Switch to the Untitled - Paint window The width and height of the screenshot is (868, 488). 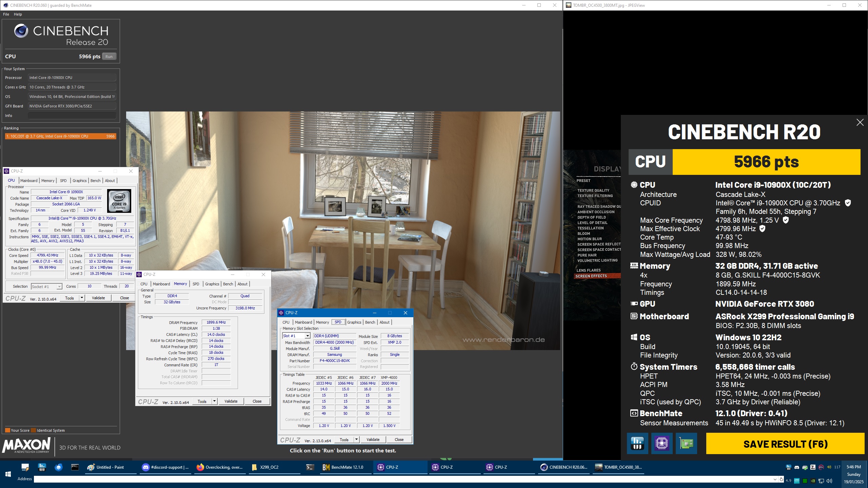click(111, 467)
